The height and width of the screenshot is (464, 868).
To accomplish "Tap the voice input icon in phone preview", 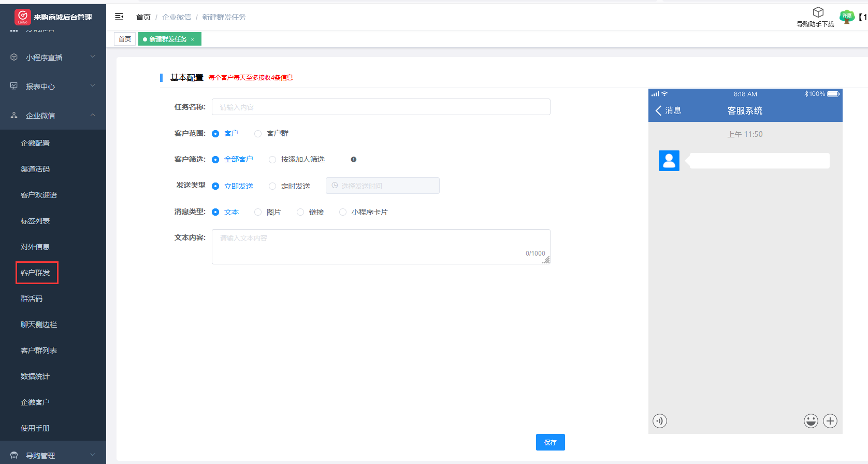I will [659, 421].
